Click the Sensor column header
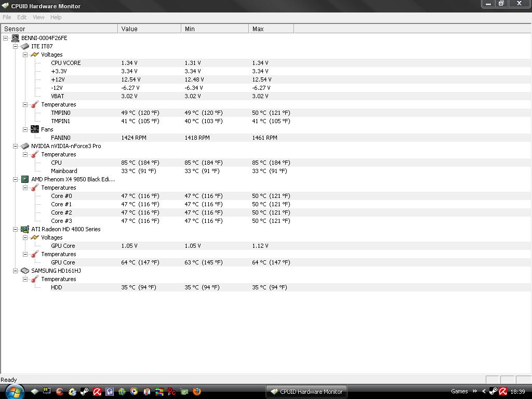The height and width of the screenshot is (399, 532). coord(59,29)
